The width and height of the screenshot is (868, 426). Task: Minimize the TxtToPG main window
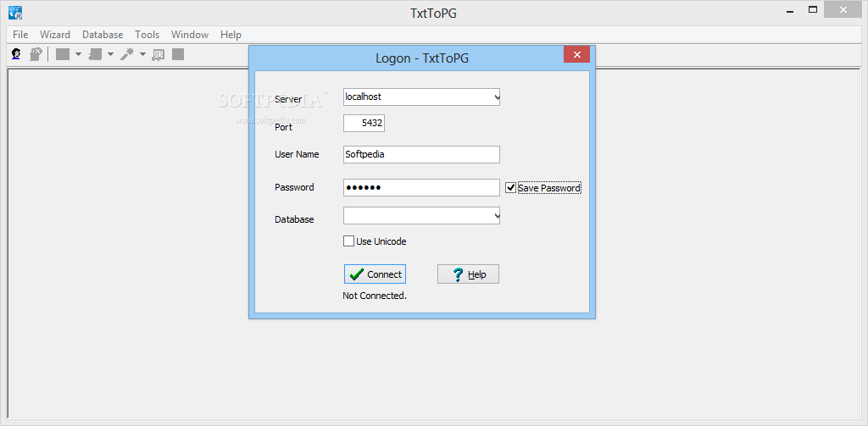coord(791,10)
